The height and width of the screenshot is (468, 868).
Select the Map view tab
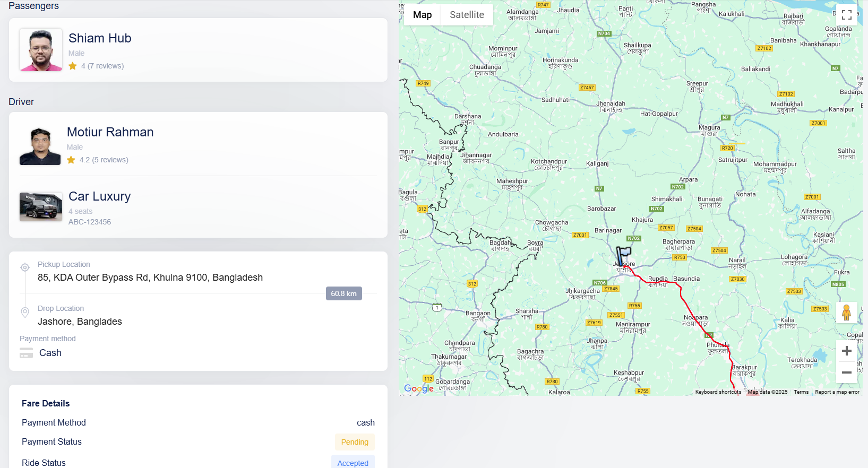(x=422, y=15)
